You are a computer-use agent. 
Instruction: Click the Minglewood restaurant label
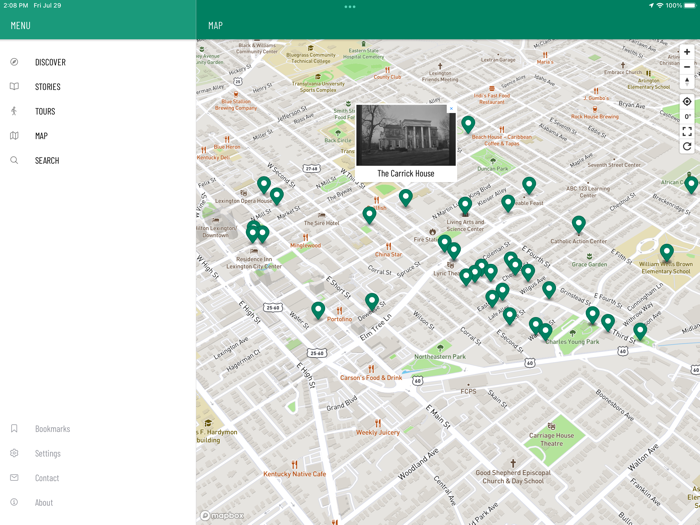[305, 246]
